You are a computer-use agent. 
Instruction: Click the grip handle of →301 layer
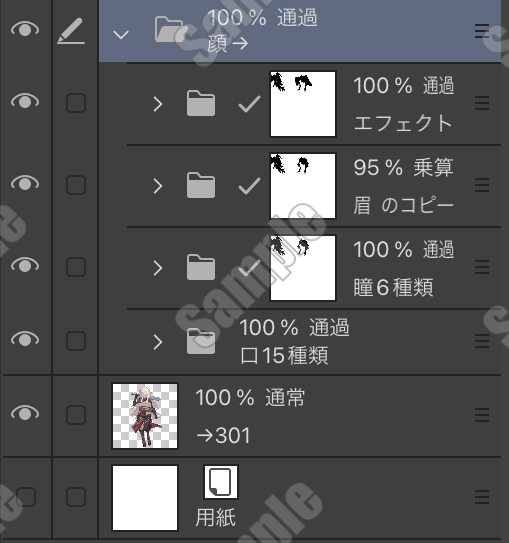(482, 415)
